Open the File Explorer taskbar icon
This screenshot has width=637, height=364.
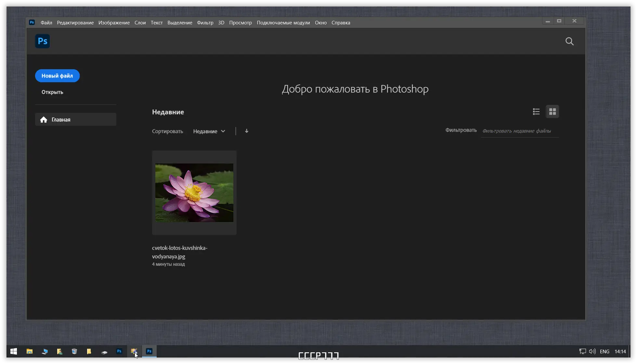coord(30,351)
